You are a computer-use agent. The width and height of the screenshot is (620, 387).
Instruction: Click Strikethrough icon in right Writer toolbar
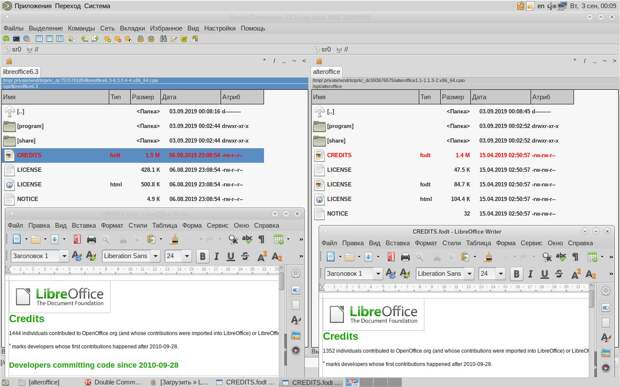[559, 274]
